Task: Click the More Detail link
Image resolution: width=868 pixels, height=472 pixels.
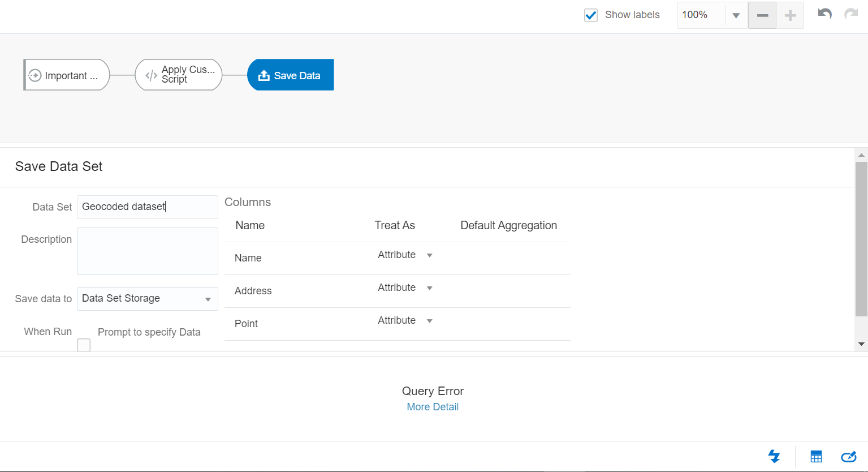Action: tap(433, 406)
